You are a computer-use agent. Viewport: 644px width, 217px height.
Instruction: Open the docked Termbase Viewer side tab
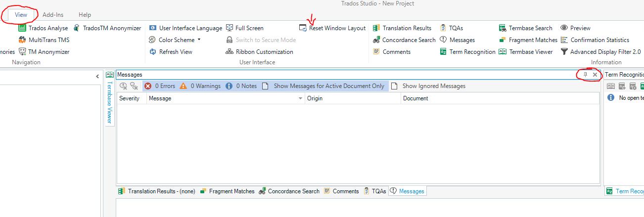(x=109, y=98)
